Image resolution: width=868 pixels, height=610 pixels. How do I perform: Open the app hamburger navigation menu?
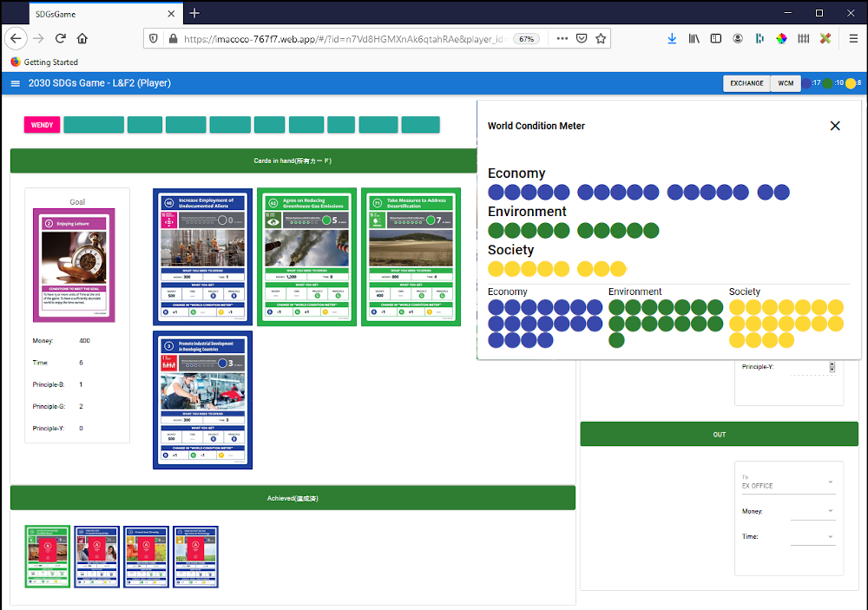pos(16,83)
